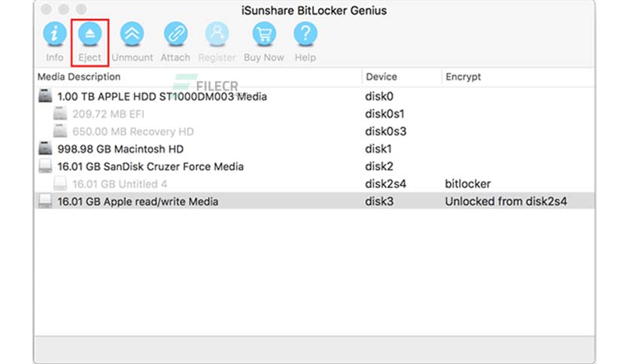Click drive icon beside 209.72 MB EFI
This screenshot has width=629, height=364.
tap(60, 114)
